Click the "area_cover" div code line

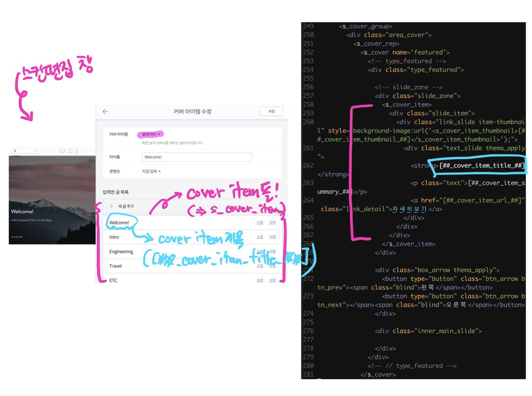[389, 35]
